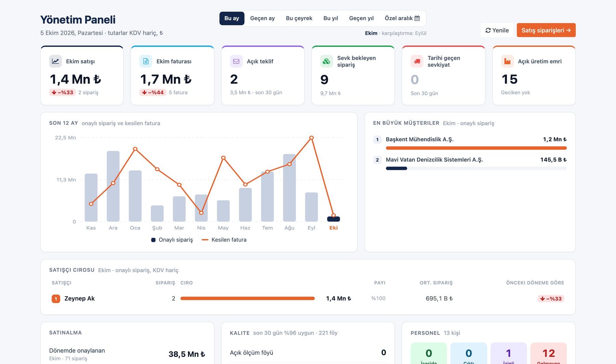Click the −%33 badge in Zeynep Ak row

[x=551, y=299]
